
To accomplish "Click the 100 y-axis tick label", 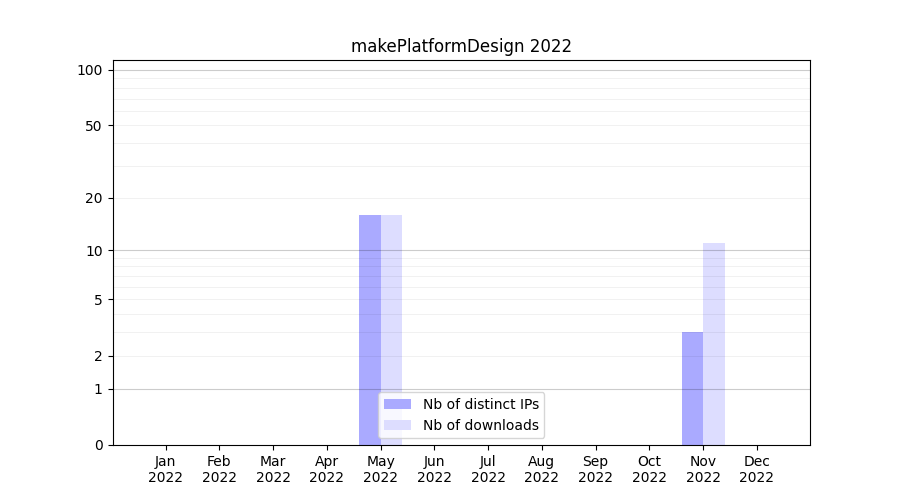I will [x=90, y=70].
